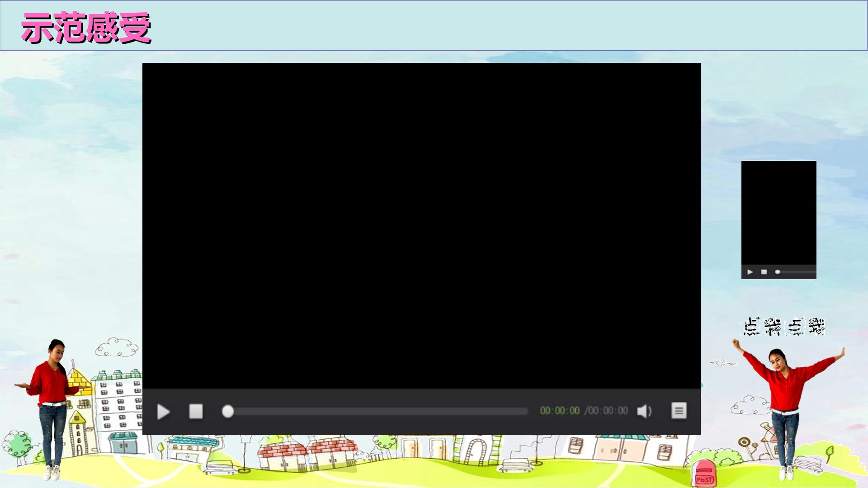Screen dimensions: 868x488
Task: Play the small video on the right
Action: (x=750, y=272)
